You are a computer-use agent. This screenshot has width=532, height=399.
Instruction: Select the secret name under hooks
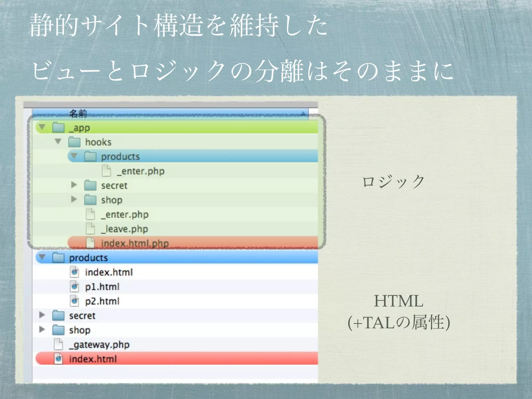tap(114, 185)
